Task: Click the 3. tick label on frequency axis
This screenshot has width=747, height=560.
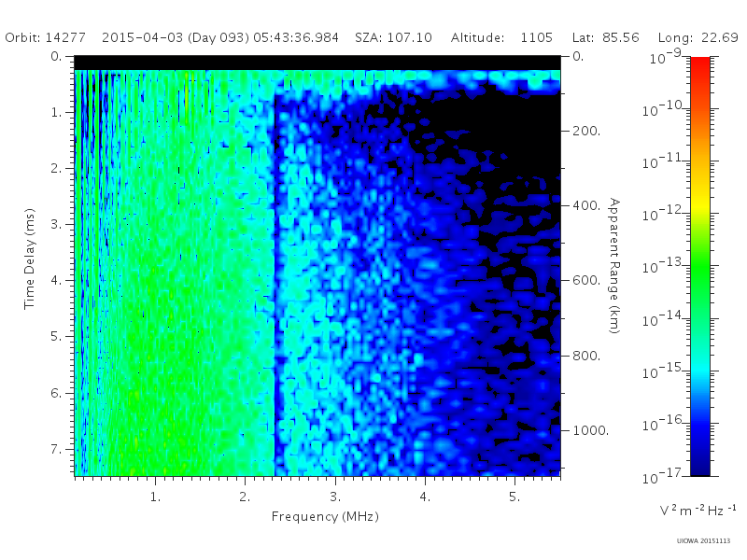Action: [335, 497]
